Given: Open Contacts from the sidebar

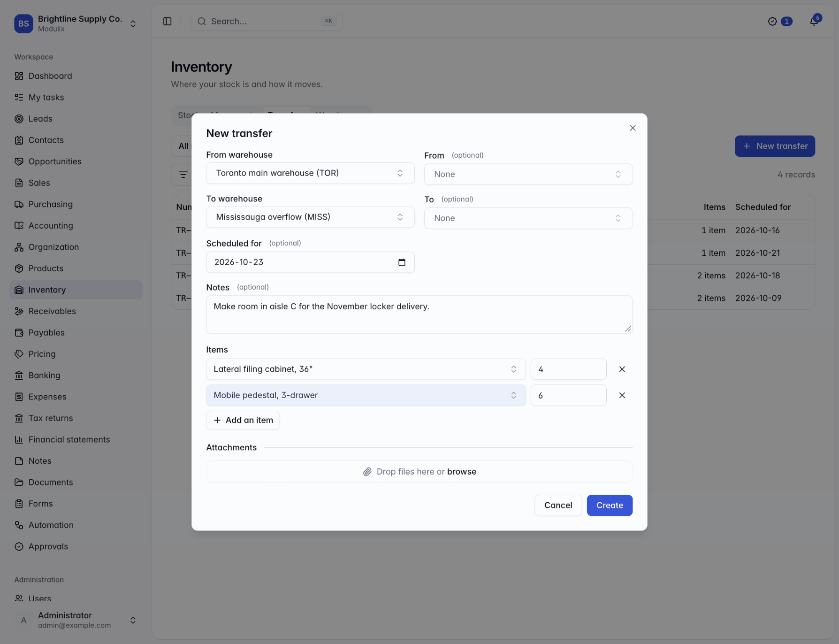Looking at the screenshot, I should pyautogui.click(x=76, y=140).
